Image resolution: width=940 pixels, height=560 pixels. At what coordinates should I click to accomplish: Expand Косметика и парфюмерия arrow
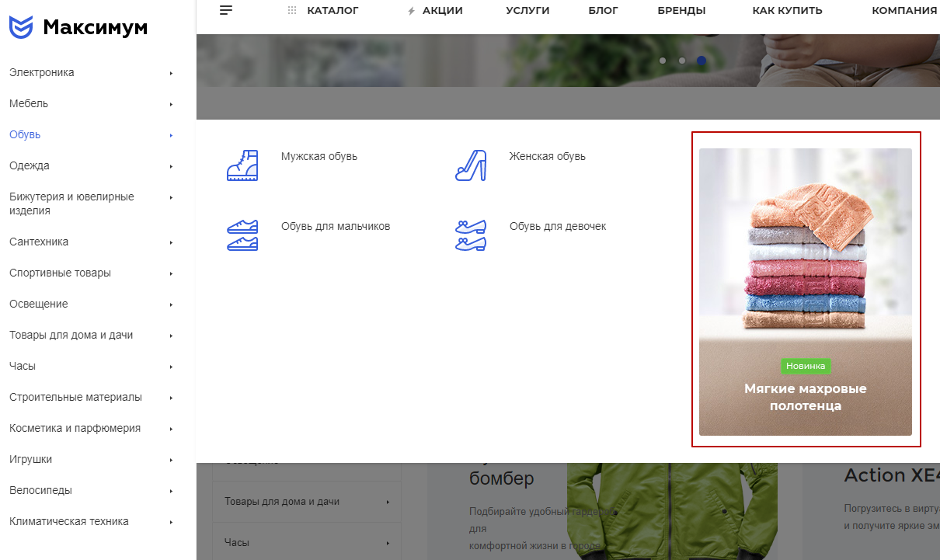tap(171, 429)
